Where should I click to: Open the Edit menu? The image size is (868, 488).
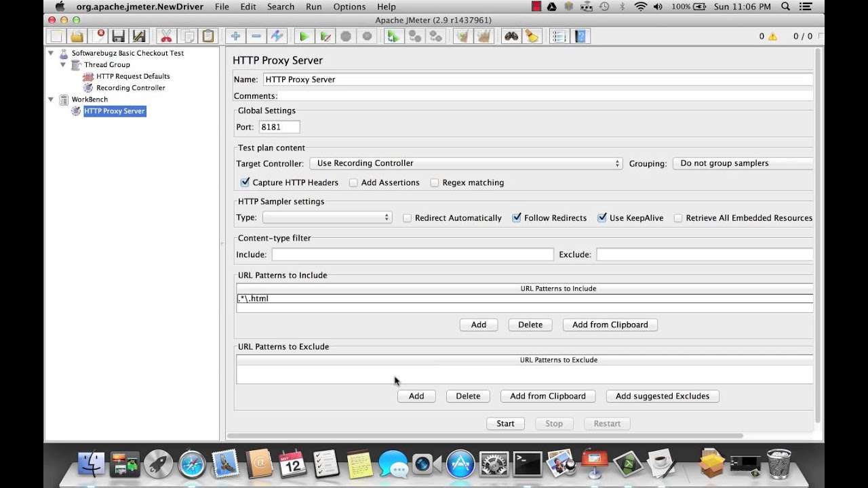coord(248,7)
